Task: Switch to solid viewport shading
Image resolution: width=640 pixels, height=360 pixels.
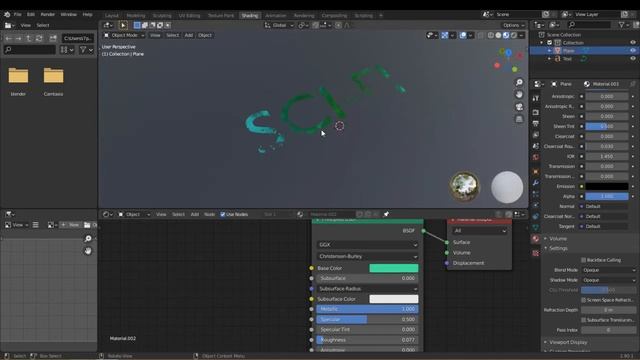Action: 498,36
